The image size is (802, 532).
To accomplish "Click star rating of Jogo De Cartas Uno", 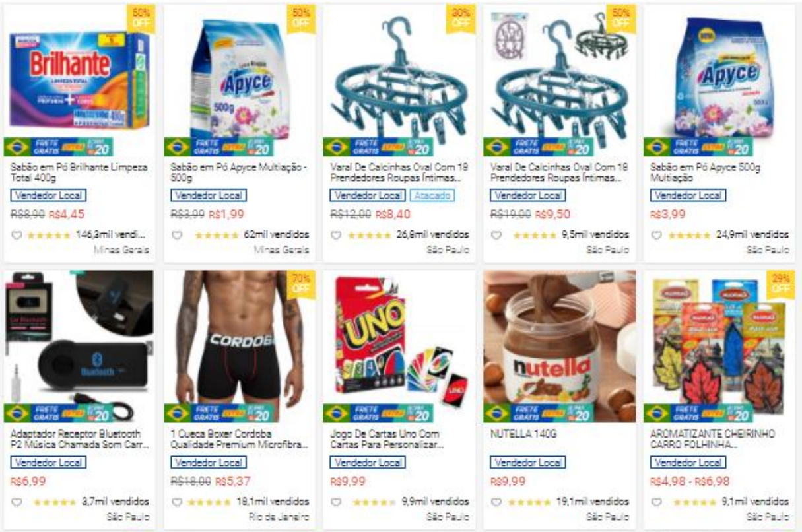I will click(x=373, y=502).
